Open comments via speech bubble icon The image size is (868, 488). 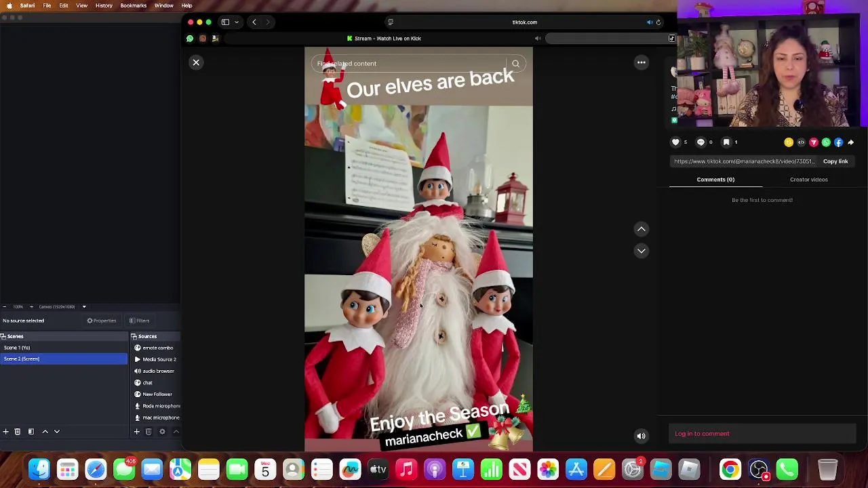pos(701,142)
